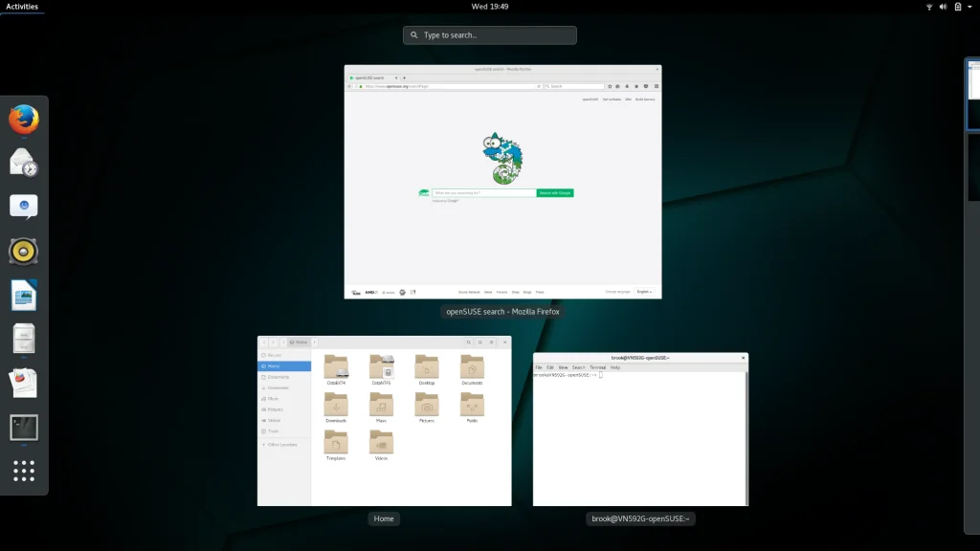The image size is (980, 551).
Task: Launch the documents chart icon in dash
Action: pos(24,383)
